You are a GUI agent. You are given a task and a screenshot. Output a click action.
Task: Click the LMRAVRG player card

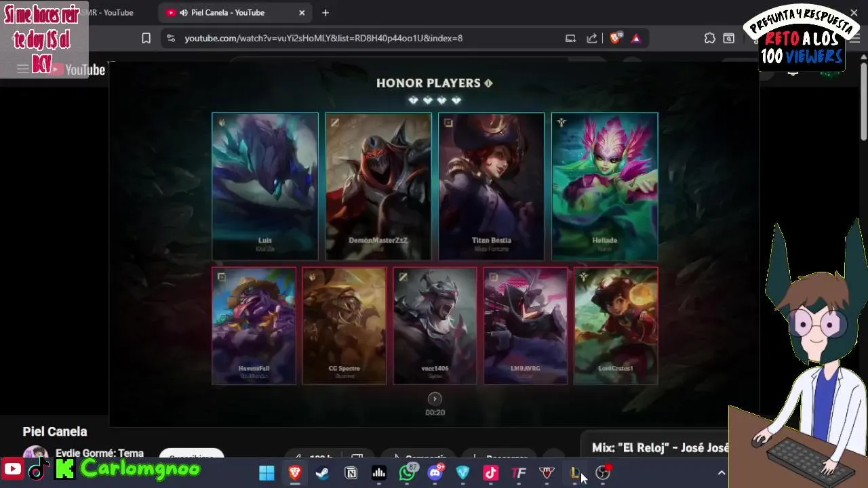point(526,326)
